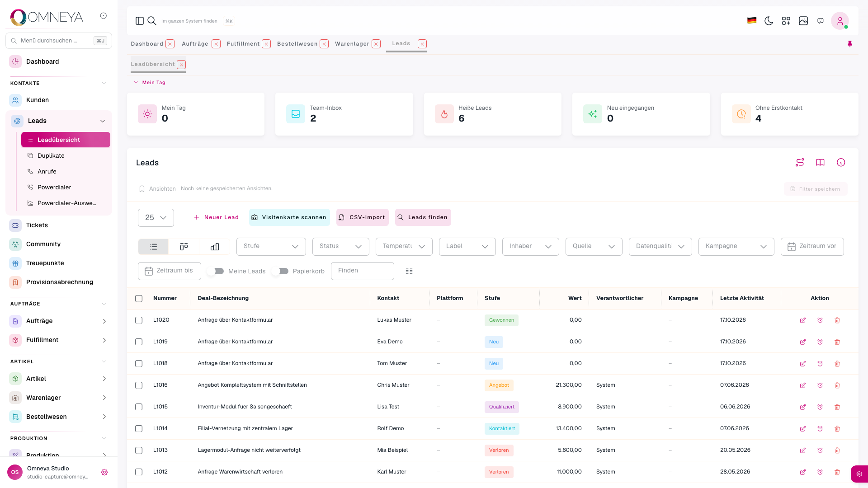Click the Neuer Lead button

point(216,217)
